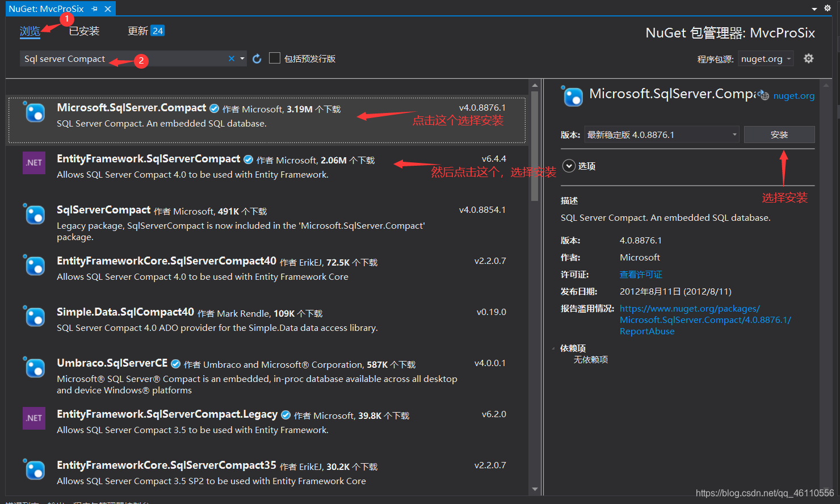Screen dimensions: 840x504
Task: Click verified badge next to Microsoft.SqlServer.Compact
Action: (x=214, y=108)
